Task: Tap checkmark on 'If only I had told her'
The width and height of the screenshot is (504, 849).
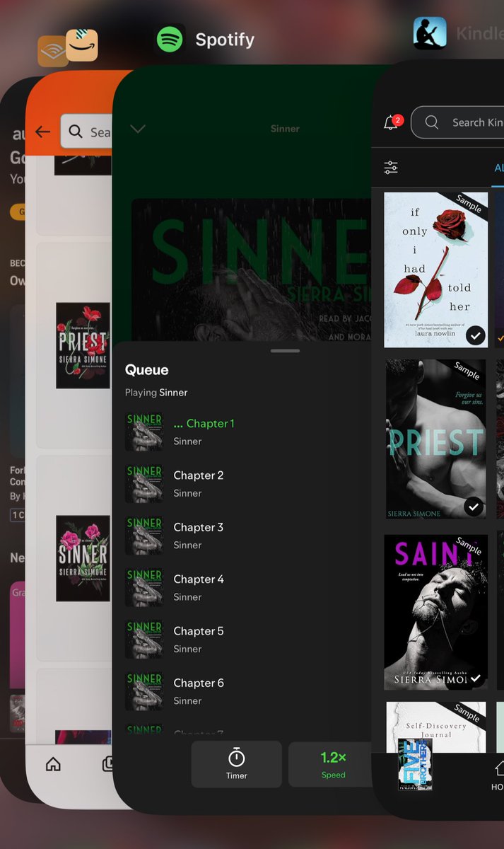Action: pos(476,335)
